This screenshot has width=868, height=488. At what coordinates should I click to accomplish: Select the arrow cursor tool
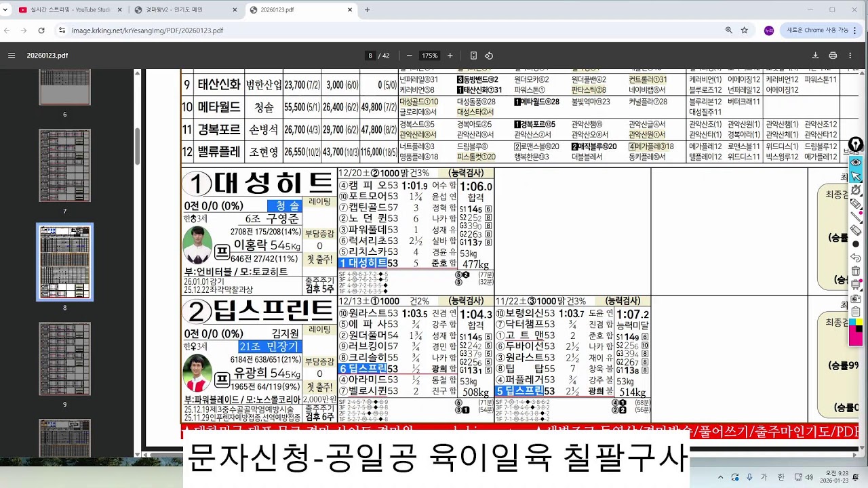(856, 176)
